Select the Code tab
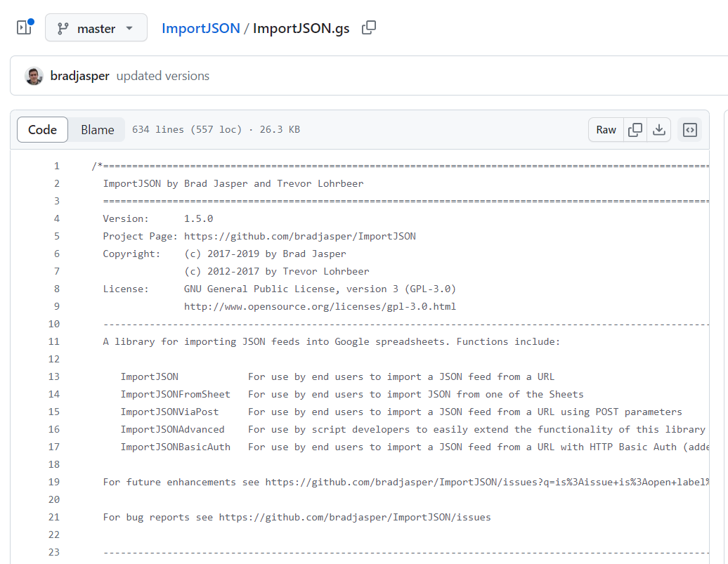The image size is (728, 564). click(42, 129)
